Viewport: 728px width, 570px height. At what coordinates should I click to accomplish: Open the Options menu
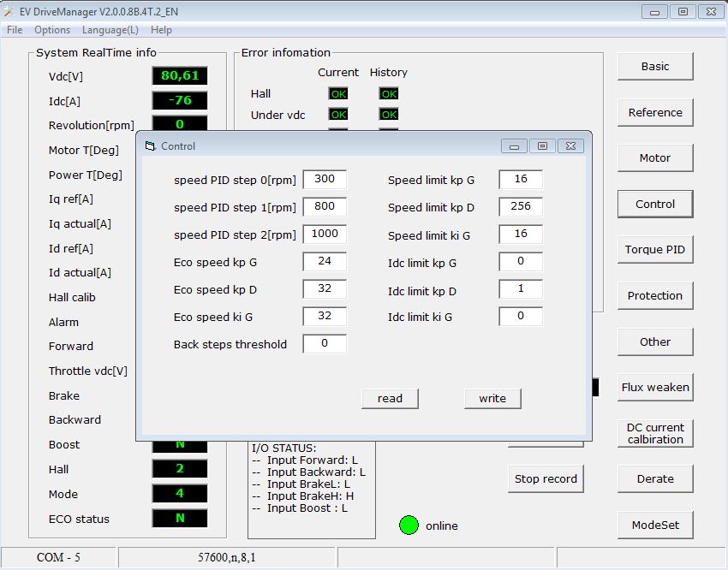point(52,30)
